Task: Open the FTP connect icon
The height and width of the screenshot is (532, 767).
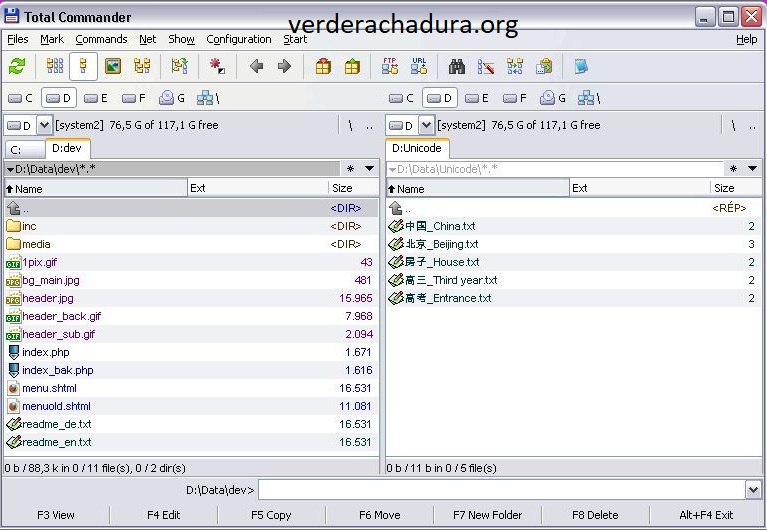Action: [x=390, y=66]
